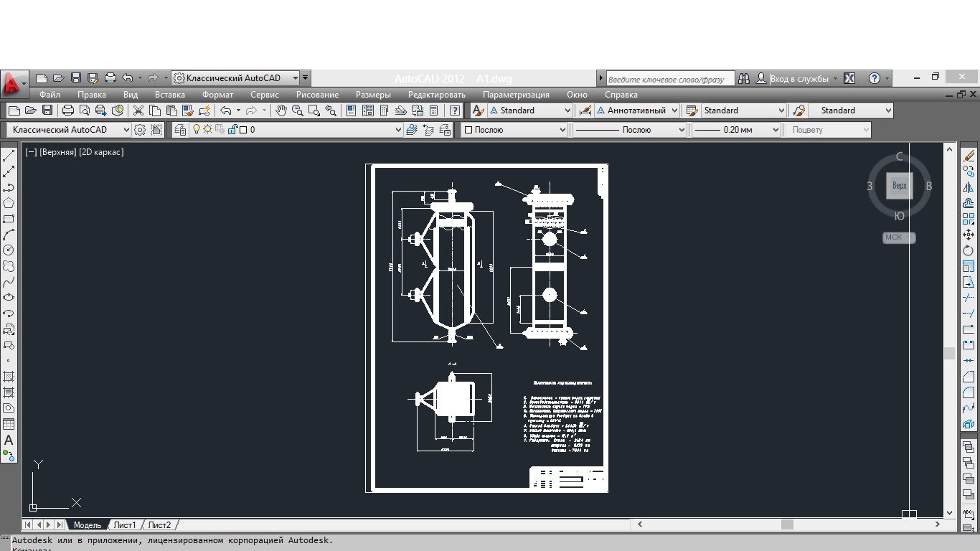Click the Rotate tool in modify toolbar
This screenshot has height=551, width=980.
point(969,250)
